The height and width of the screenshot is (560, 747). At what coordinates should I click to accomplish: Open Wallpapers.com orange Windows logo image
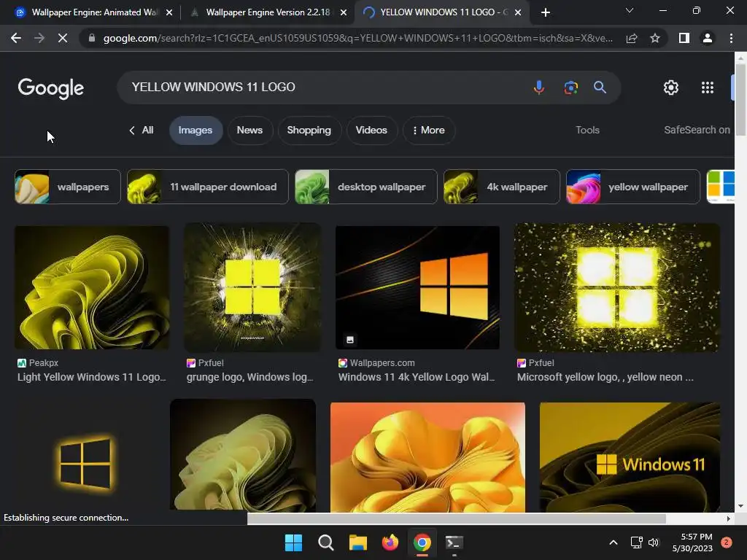click(418, 287)
